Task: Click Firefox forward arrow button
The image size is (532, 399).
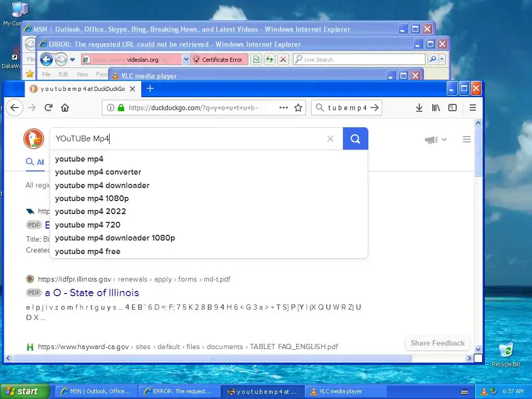Action: (x=32, y=108)
